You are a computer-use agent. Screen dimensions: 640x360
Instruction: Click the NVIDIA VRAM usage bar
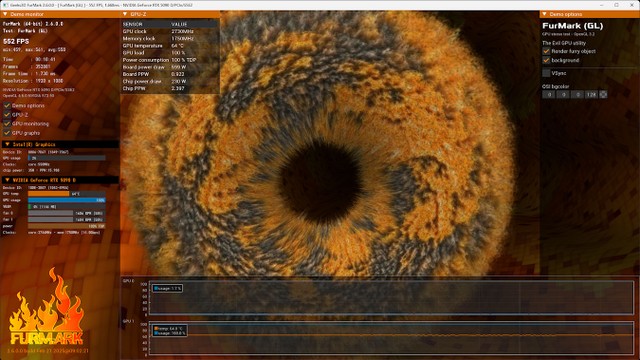click(67, 207)
